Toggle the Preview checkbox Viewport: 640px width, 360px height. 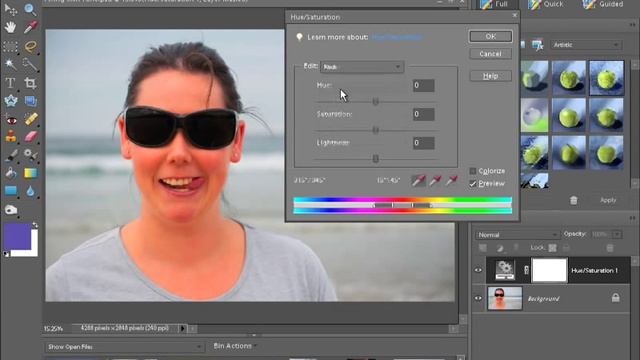(x=473, y=184)
